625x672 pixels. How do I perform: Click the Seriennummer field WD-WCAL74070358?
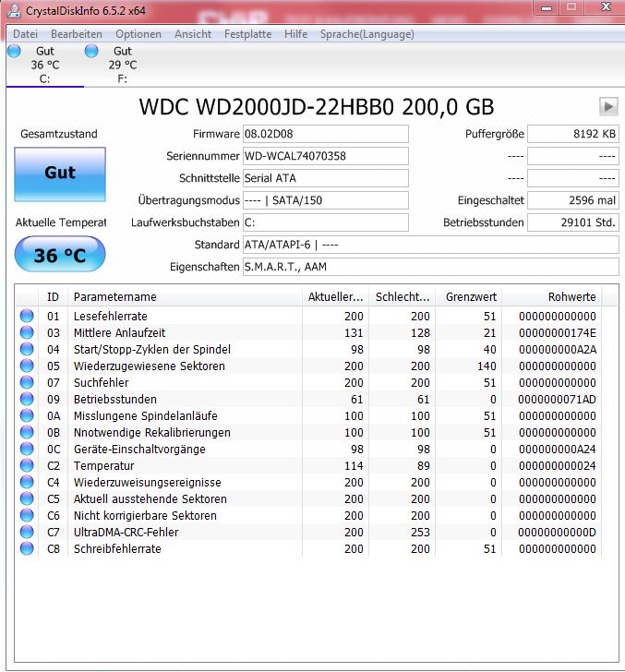tap(325, 156)
